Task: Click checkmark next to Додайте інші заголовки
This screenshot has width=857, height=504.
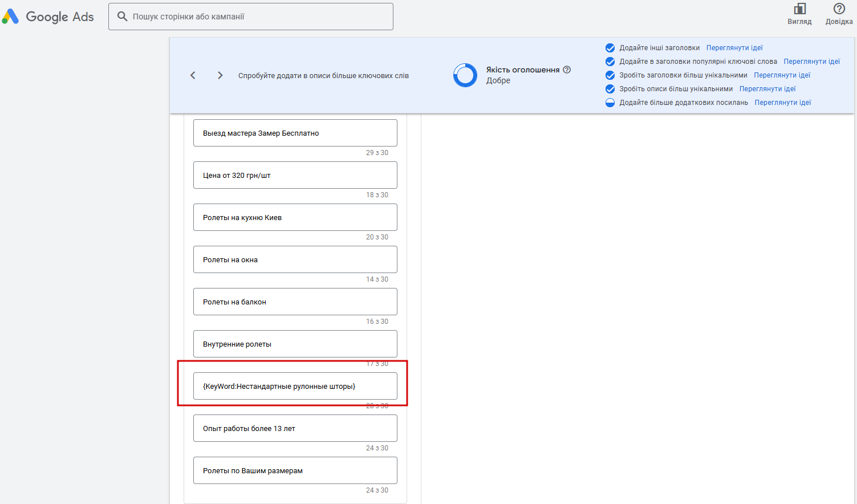Action: click(610, 48)
